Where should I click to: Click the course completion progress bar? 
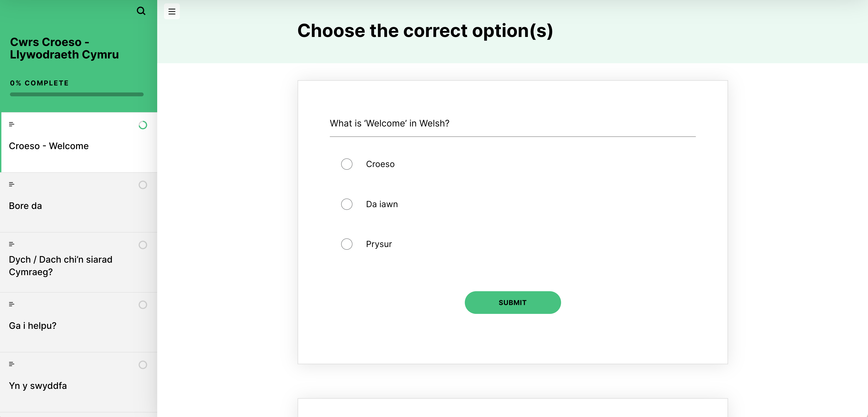77,94
